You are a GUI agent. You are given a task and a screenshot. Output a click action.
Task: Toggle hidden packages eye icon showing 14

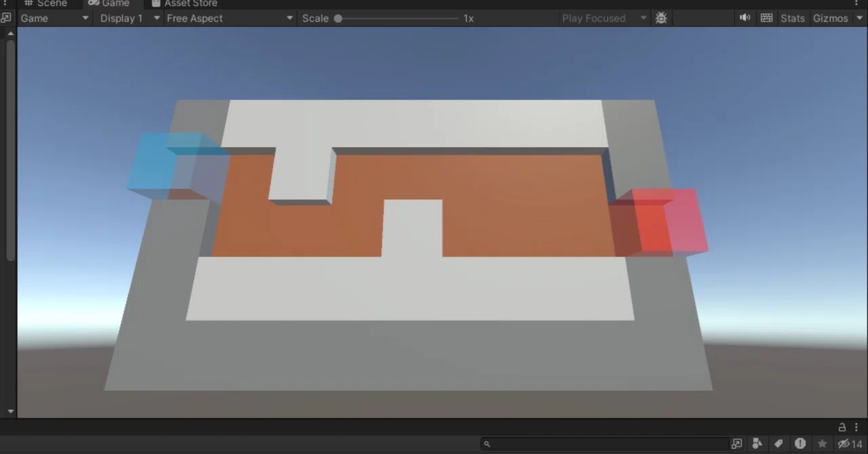click(850, 444)
